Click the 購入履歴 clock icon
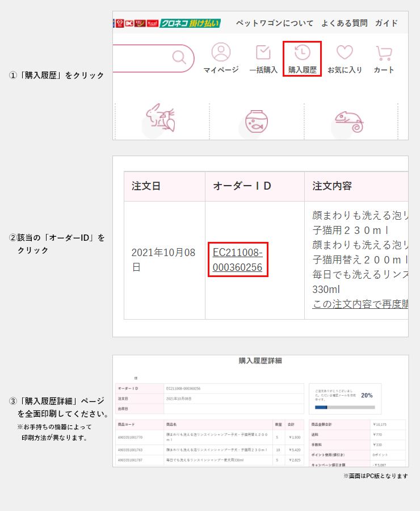Screen dimensions: 420x511 [302, 53]
